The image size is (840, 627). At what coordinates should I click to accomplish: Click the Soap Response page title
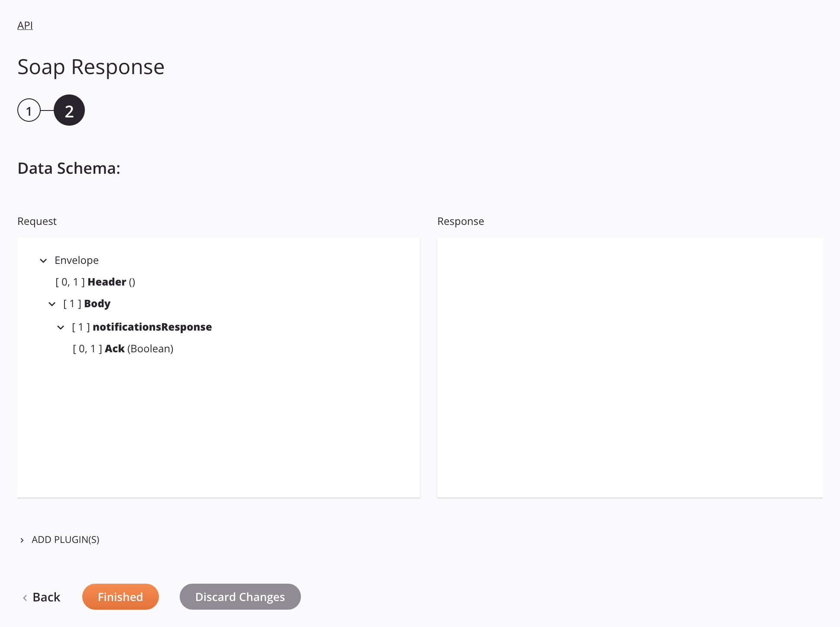pyautogui.click(x=91, y=67)
